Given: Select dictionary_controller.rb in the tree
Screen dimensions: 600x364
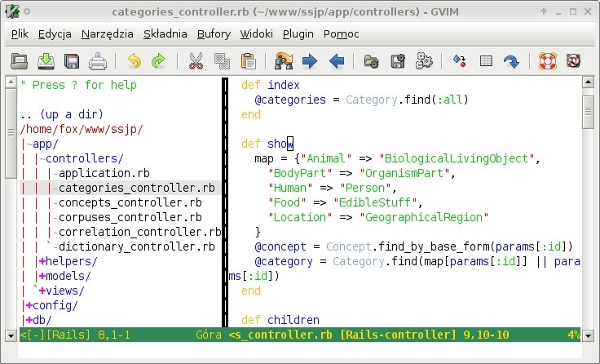Looking at the screenshot, I should [x=137, y=247].
